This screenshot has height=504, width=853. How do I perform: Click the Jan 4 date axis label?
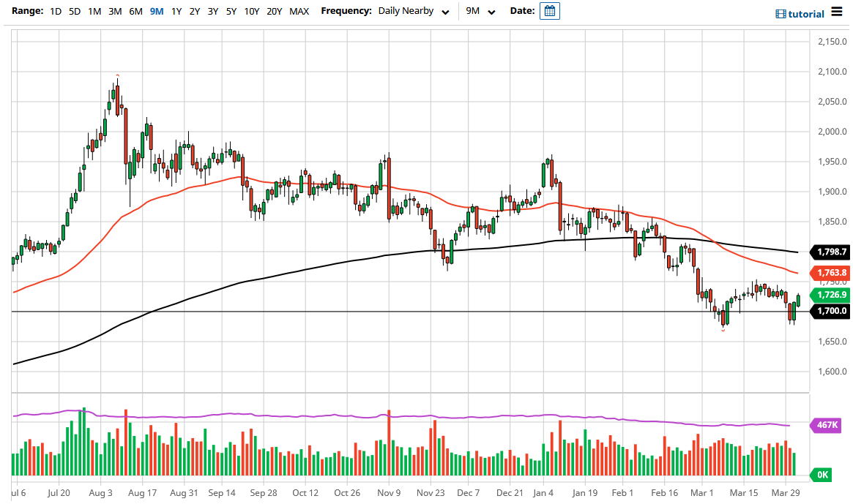coord(543,492)
